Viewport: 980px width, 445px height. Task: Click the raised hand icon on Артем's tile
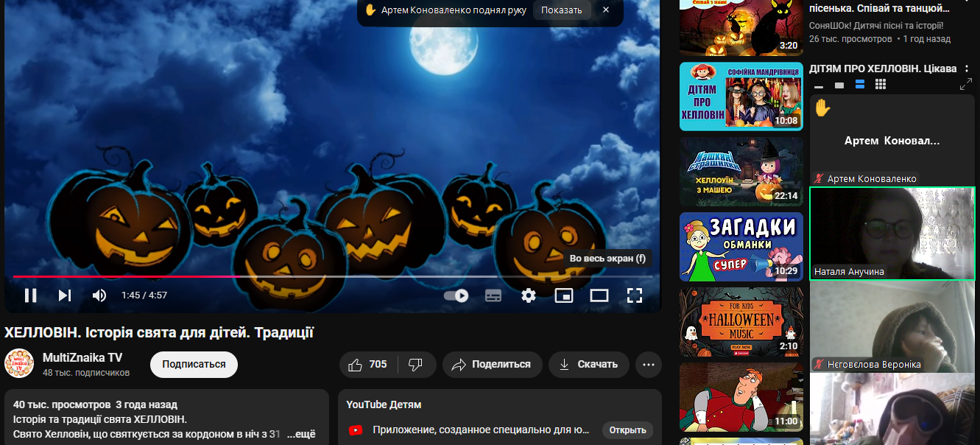(x=822, y=108)
